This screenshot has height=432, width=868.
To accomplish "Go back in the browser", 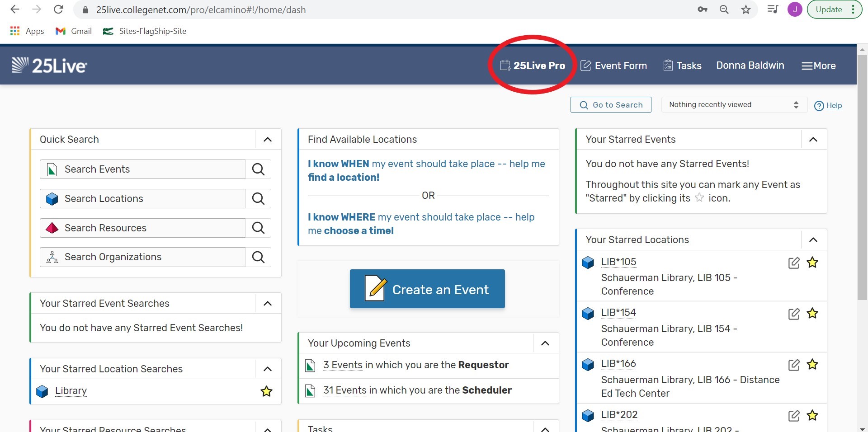I will click(15, 9).
